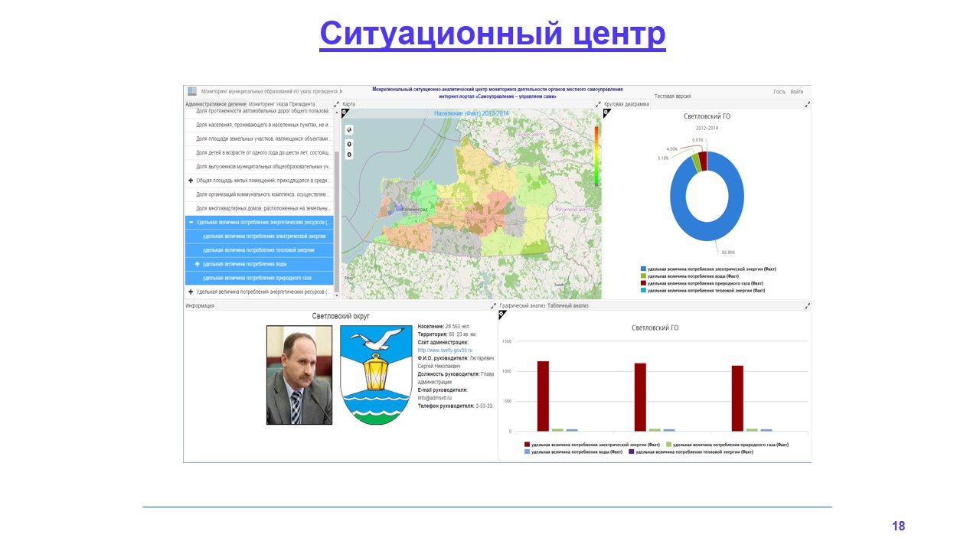
Task: Open the bar chart corner settings icon
Action: tap(503, 315)
